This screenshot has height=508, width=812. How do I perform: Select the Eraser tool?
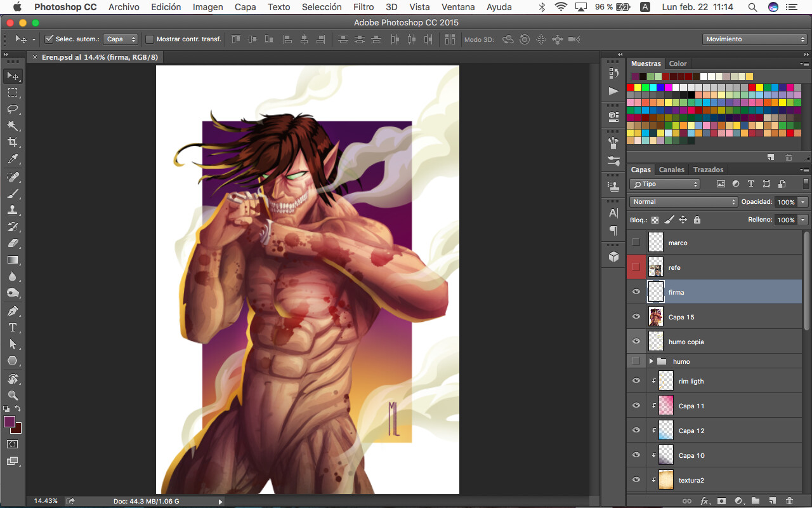point(13,243)
